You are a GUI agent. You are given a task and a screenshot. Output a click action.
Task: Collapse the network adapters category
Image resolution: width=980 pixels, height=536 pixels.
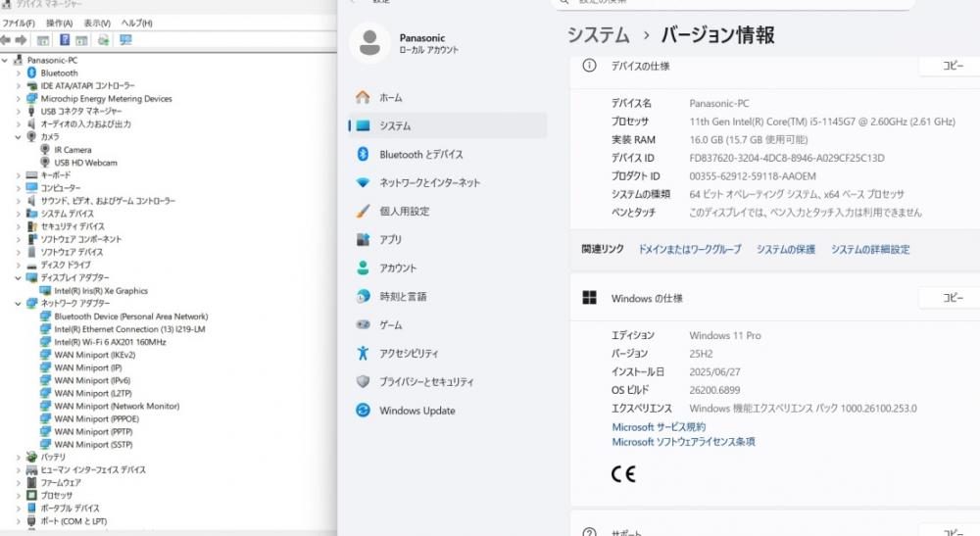tap(18, 304)
